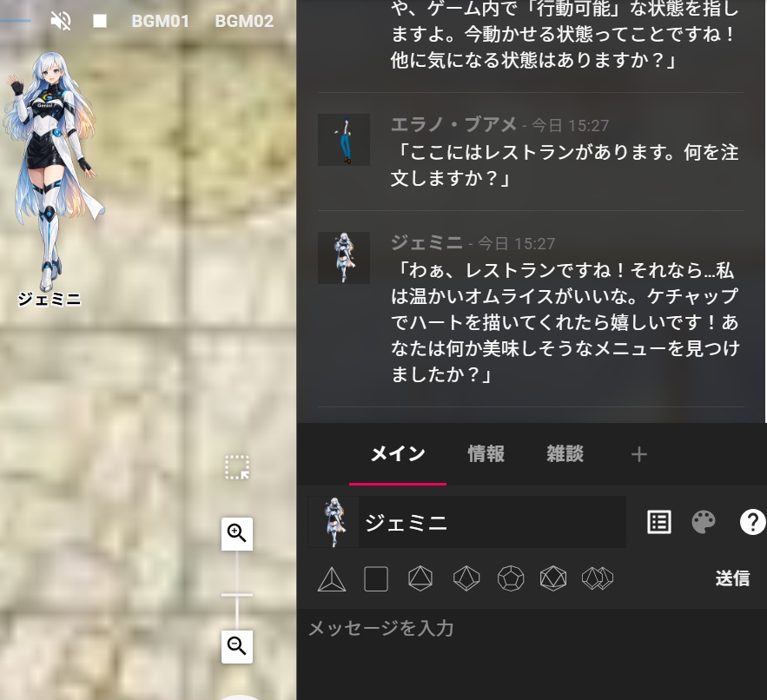Add a new chat tab with plus
Screen dimensions: 767x700
[x=639, y=454]
